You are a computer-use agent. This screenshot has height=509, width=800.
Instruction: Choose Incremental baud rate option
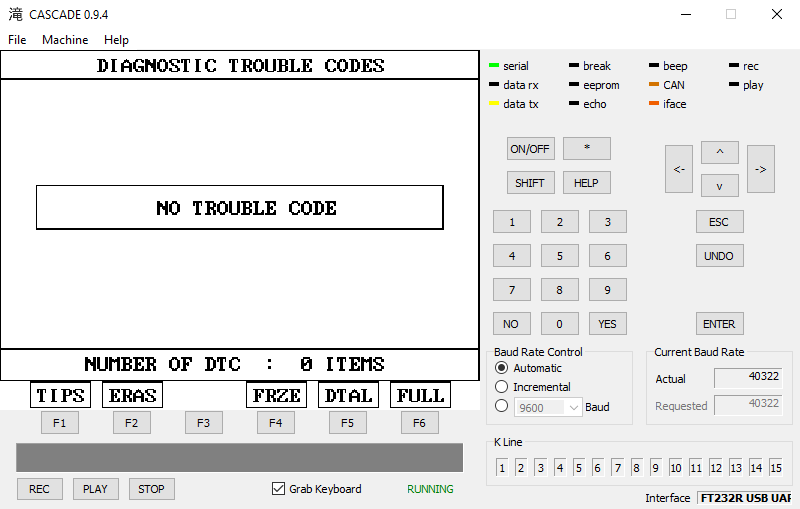click(502, 387)
